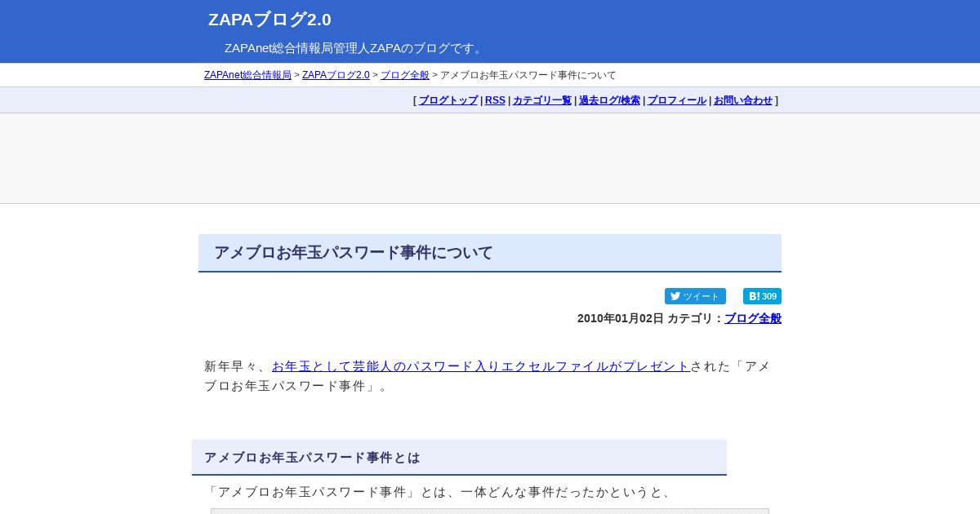
Task: Open 過去ログ/検索 navigation item
Action: click(609, 100)
